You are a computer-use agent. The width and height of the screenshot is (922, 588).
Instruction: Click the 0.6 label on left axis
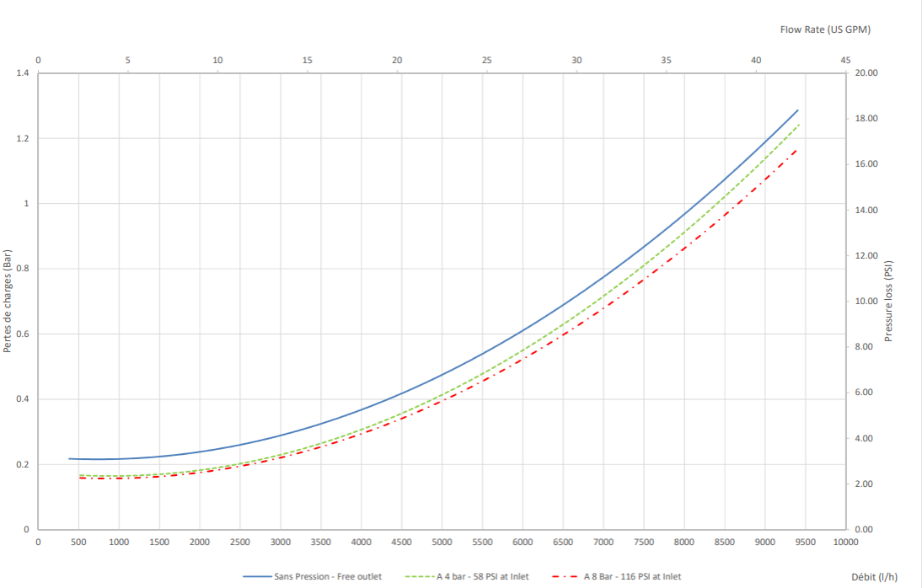tap(23, 334)
